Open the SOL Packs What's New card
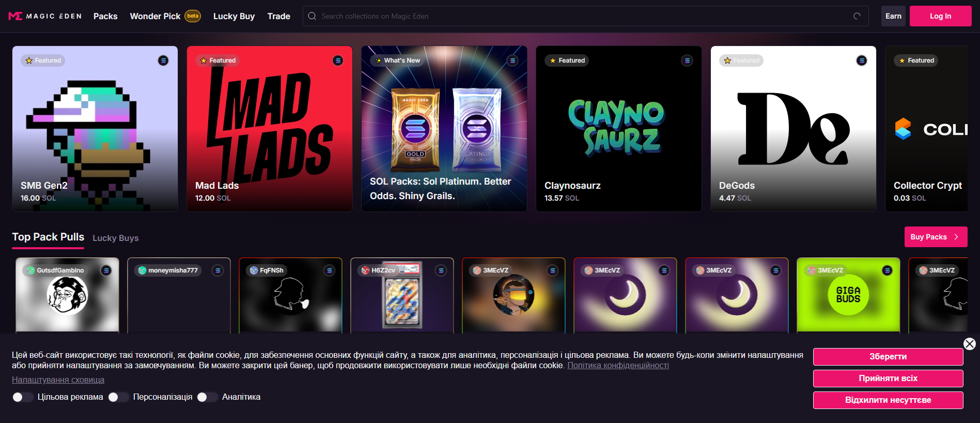Image resolution: width=980 pixels, height=423 pixels. [444, 129]
